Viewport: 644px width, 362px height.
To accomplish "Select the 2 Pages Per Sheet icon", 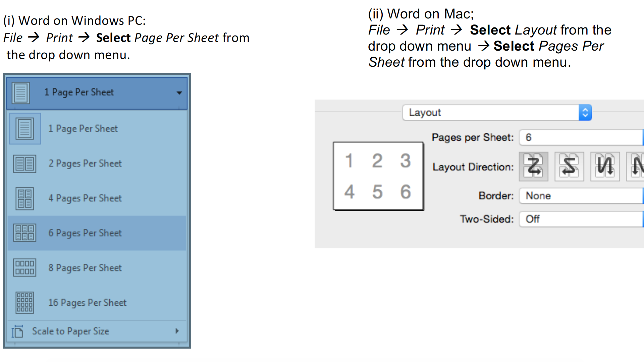I will tap(24, 164).
